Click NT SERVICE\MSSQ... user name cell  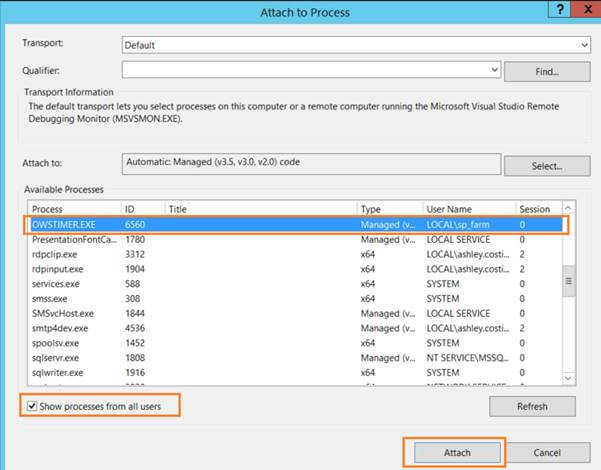pyautogui.click(x=468, y=358)
